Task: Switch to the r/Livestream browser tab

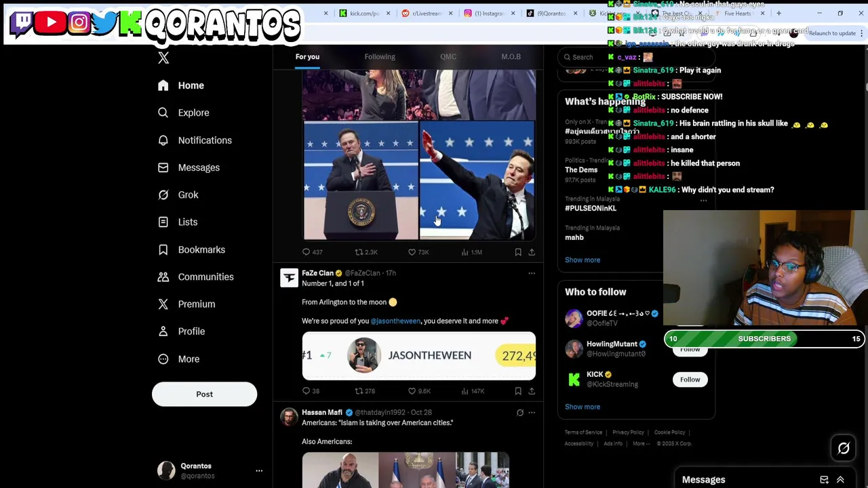Action: point(426,13)
